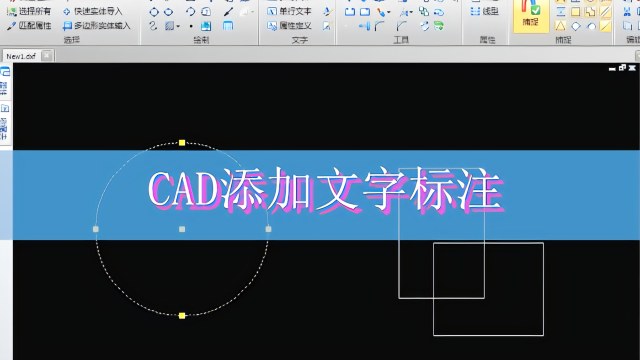Toggle the half-circle snap icon

click(591, 27)
